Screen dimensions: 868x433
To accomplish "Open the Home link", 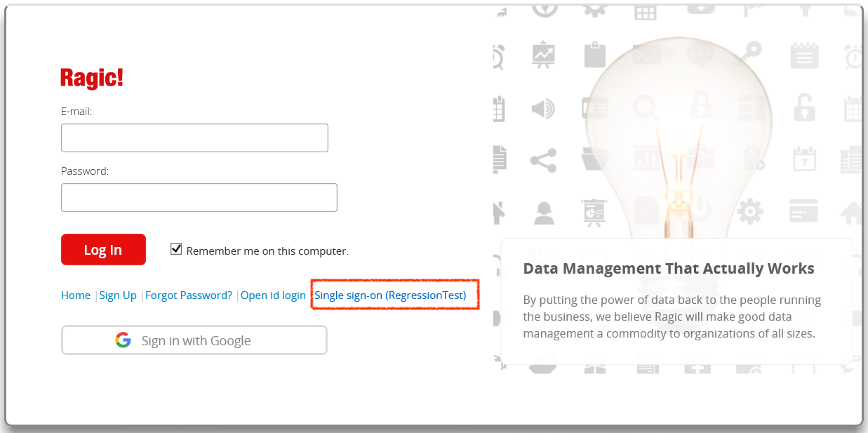I will [x=76, y=295].
